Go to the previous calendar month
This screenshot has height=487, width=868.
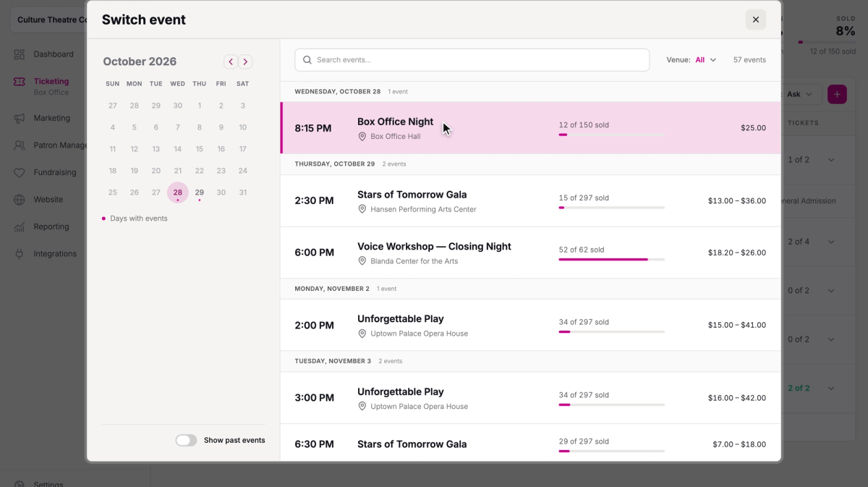pyautogui.click(x=231, y=62)
